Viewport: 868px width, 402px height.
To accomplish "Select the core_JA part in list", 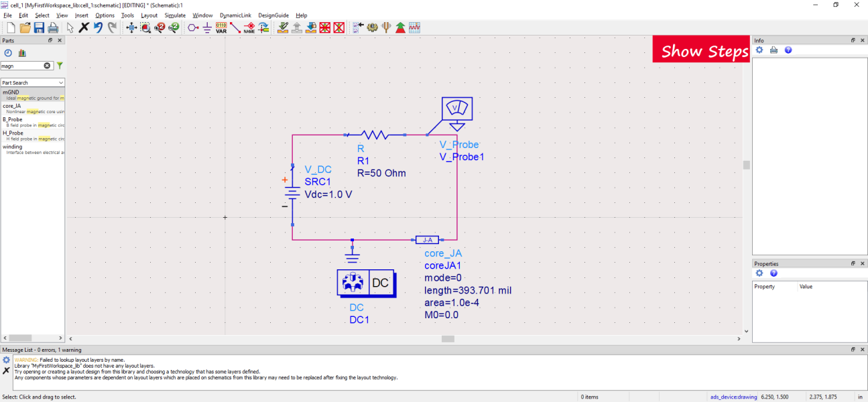I will click(33, 109).
